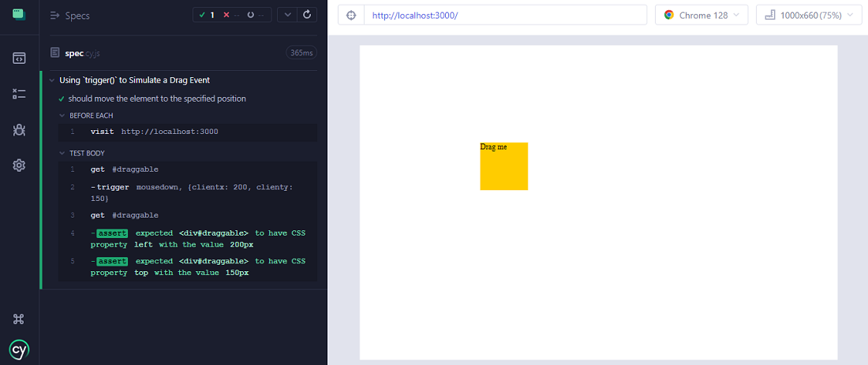The image size is (868, 365).
Task: Collapse the TEST BODY section
Action: pyautogui.click(x=82, y=153)
